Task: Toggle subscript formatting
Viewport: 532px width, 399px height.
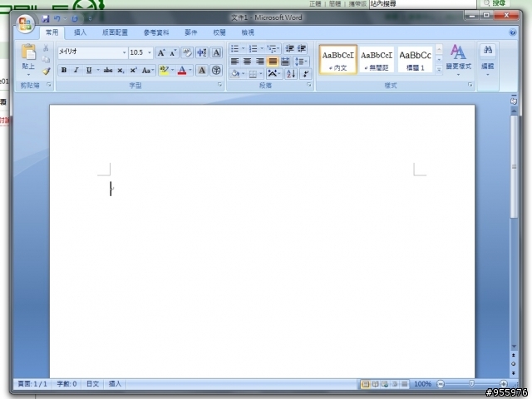Action: coord(121,70)
